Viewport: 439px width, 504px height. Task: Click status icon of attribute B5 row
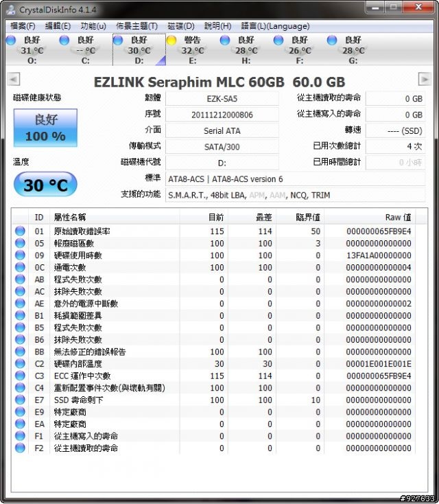click(20, 328)
